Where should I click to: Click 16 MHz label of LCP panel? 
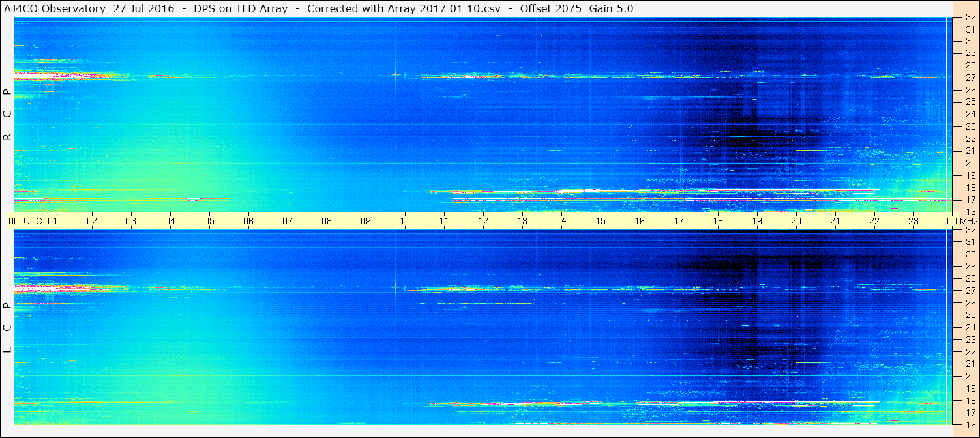coord(970,425)
